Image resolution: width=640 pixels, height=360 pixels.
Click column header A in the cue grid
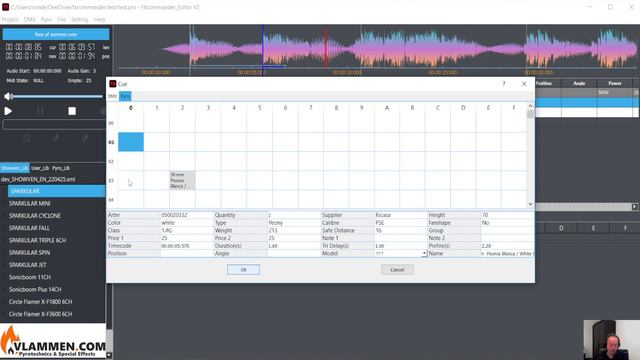click(387, 108)
